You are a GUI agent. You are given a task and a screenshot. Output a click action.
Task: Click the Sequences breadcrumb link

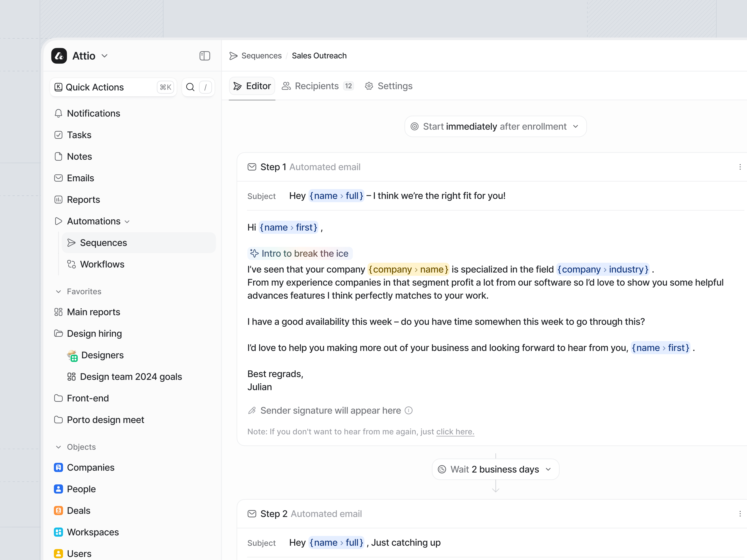pyautogui.click(x=261, y=56)
